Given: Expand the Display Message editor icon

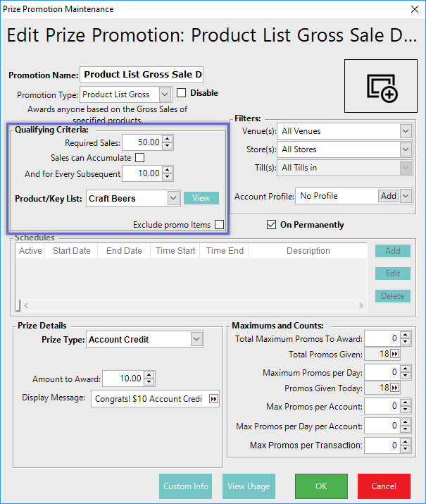Looking at the screenshot, I should pyautogui.click(x=213, y=399).
